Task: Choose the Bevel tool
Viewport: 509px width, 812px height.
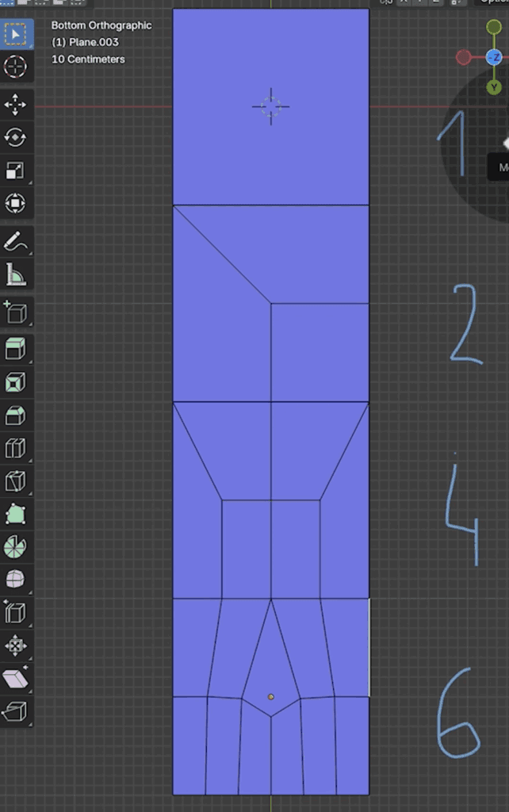Action: (x=16, y=416)
